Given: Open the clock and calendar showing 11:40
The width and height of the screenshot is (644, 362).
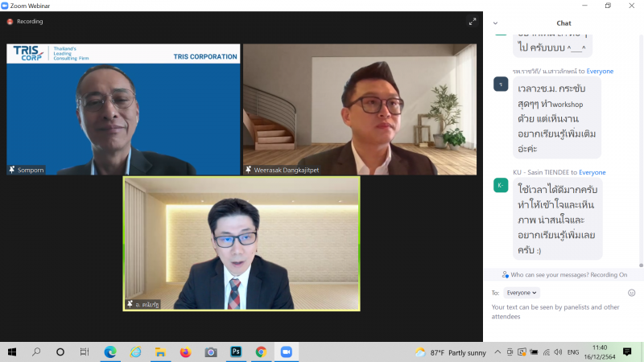Looking at the screenshot, I should tap(600, 352).
